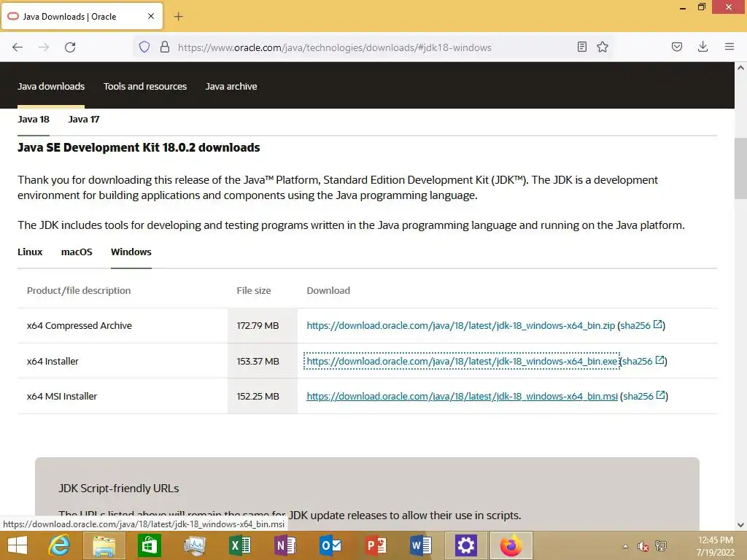Open the Firefox hamburger menu
The height and width of the screenshot is (560, 747).
point(729,47)
